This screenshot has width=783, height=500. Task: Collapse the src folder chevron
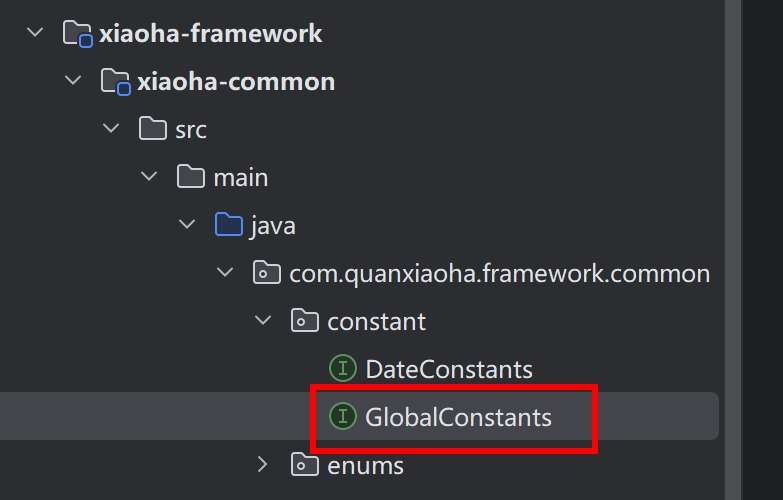coord(111,129)
